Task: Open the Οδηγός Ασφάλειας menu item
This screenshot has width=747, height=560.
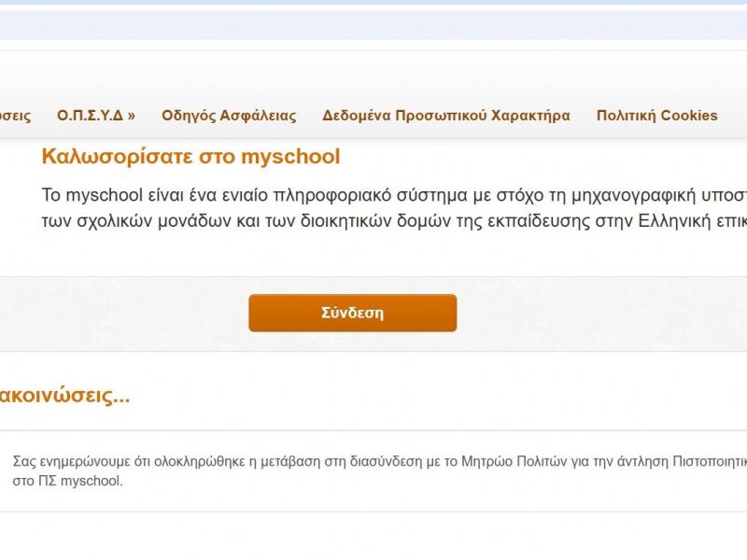Action: [x=229, y=116]
